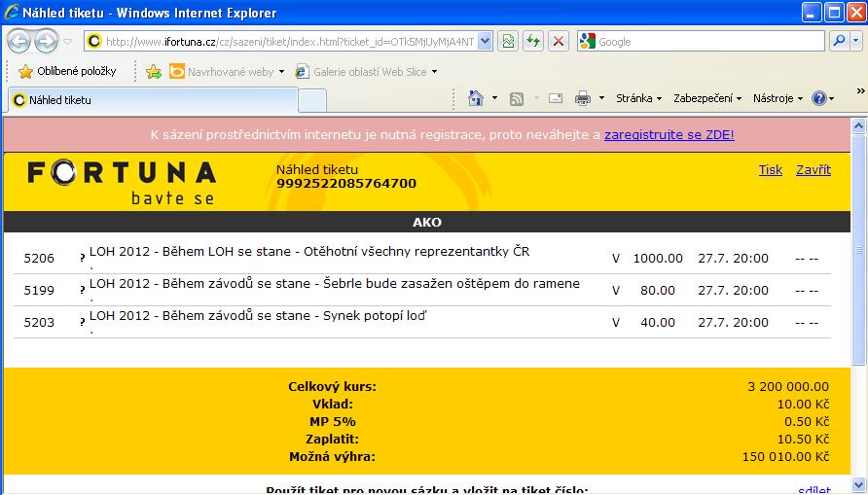
Task: Click the RSS feeds icon
Action: [516, 98]
